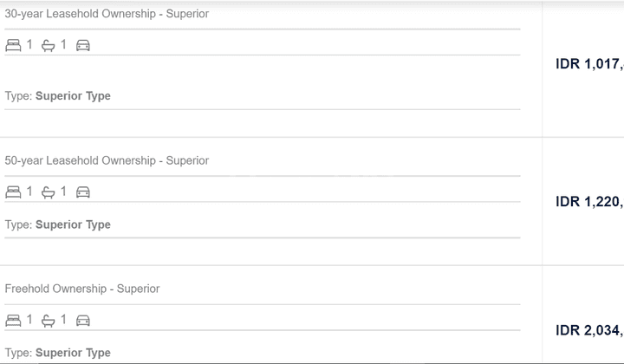
Task: Select the IDR 1,220 price
Action: click(589, 202)
